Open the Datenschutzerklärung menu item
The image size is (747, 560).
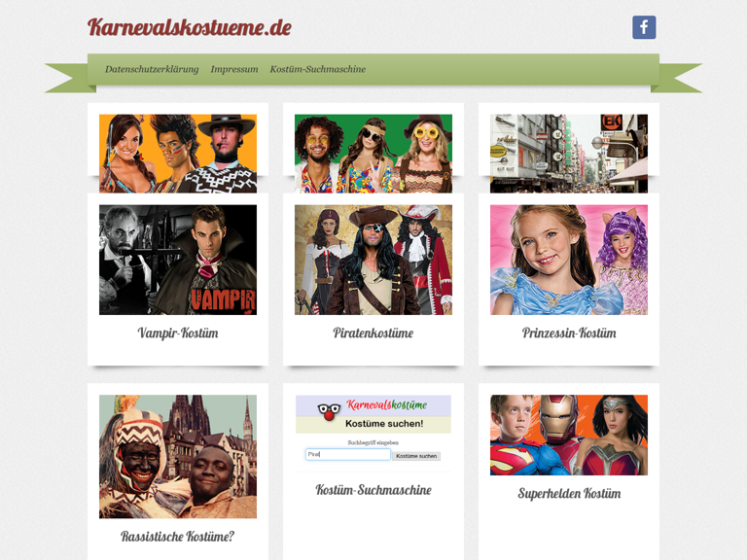pos(152,69)
